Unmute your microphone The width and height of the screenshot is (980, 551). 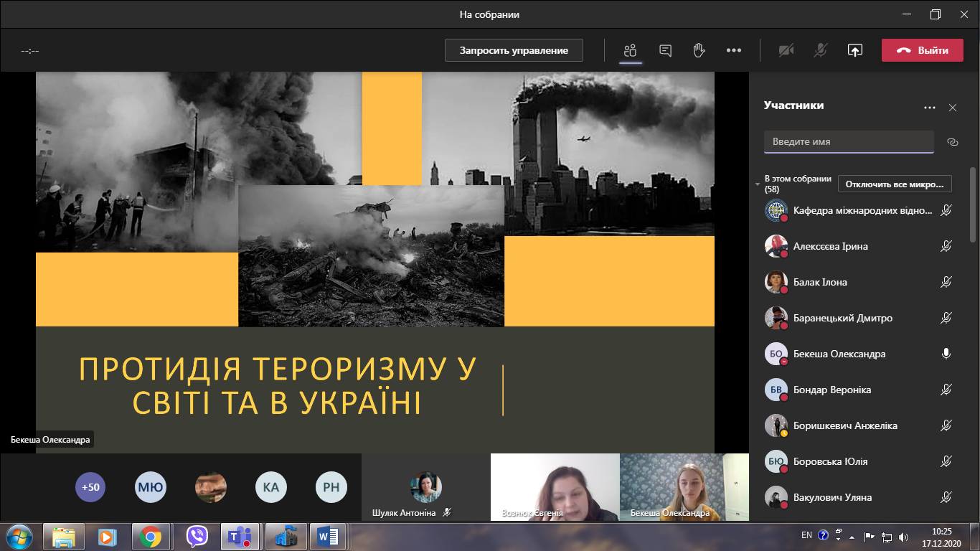pos(820,50)
